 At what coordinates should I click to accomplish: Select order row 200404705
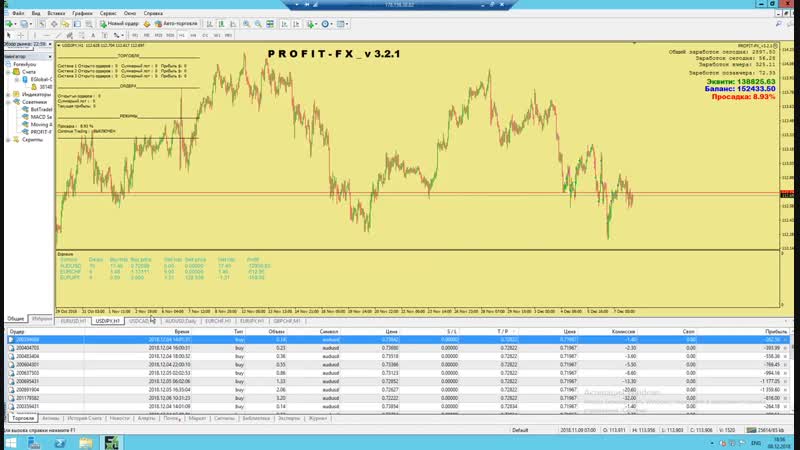click(398, 348)
